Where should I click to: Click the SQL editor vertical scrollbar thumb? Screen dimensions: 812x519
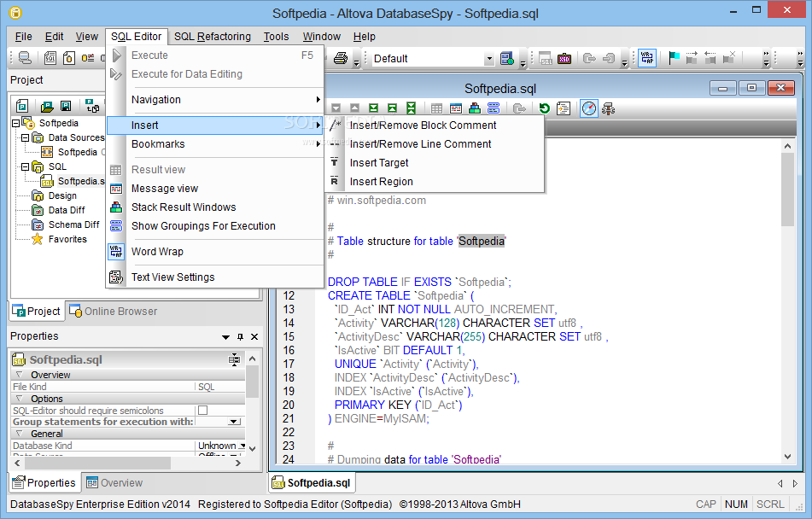(787, 190)
